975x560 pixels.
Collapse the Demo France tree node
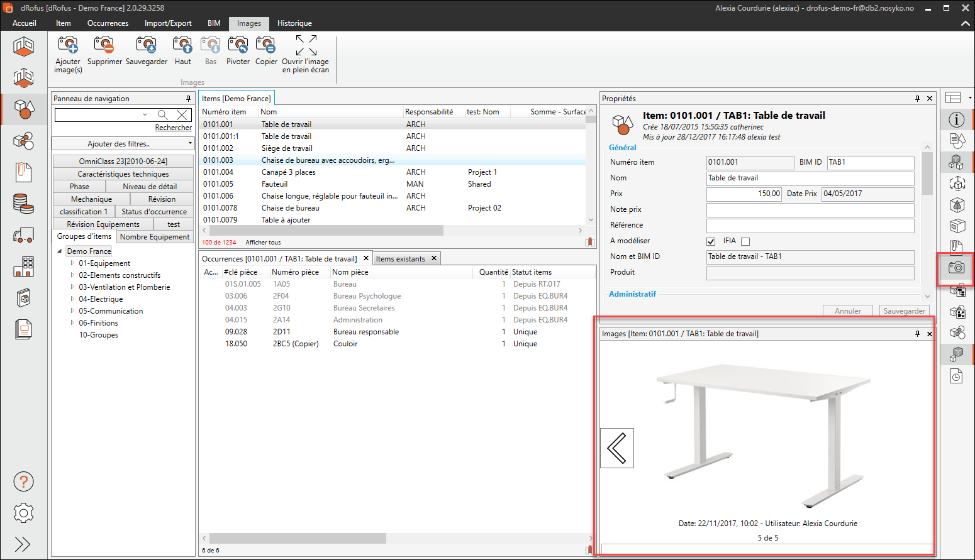(x=60, y=251)
